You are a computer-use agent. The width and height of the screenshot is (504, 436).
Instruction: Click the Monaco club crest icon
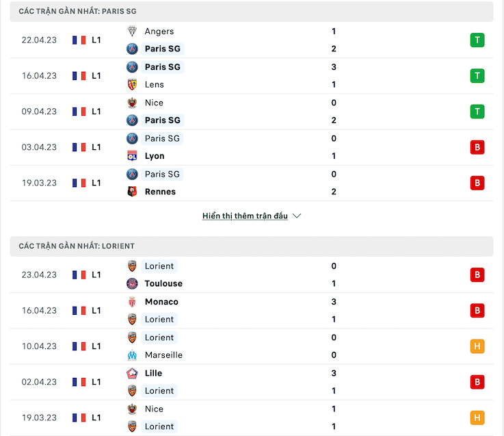coord(132,302)
